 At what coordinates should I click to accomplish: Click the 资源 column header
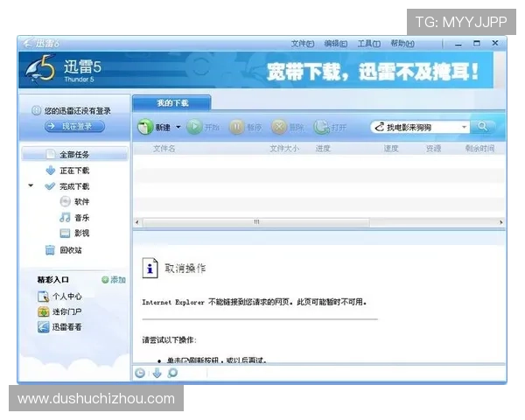pos(433,149)
